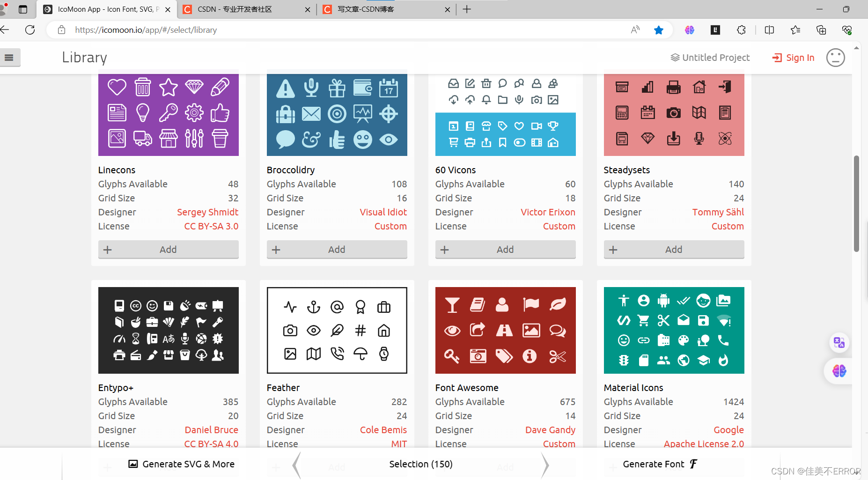Add the Steadysets icon set
The height and width of the screenshot is (480, 868).
click(674, 250)
